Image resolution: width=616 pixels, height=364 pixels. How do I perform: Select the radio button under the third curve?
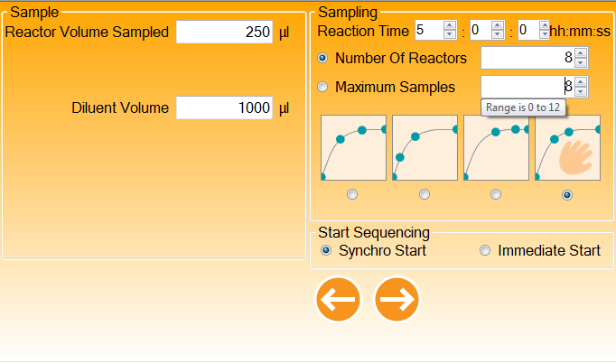(x=496, y=194)
